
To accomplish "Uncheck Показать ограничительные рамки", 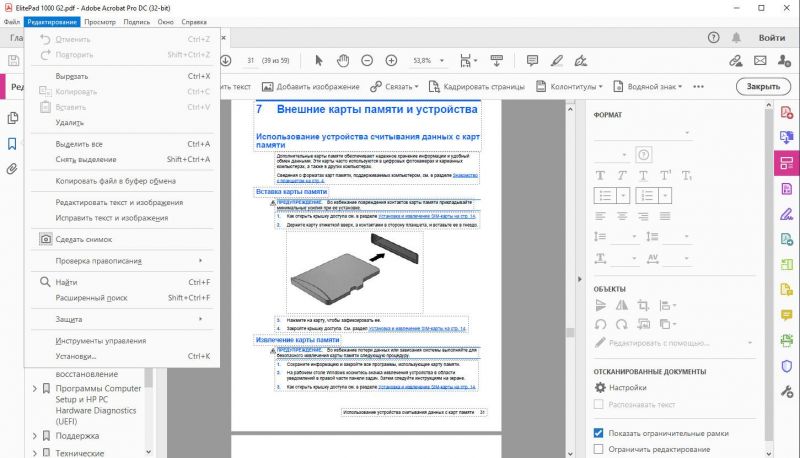I will click(x=598, y=433).
